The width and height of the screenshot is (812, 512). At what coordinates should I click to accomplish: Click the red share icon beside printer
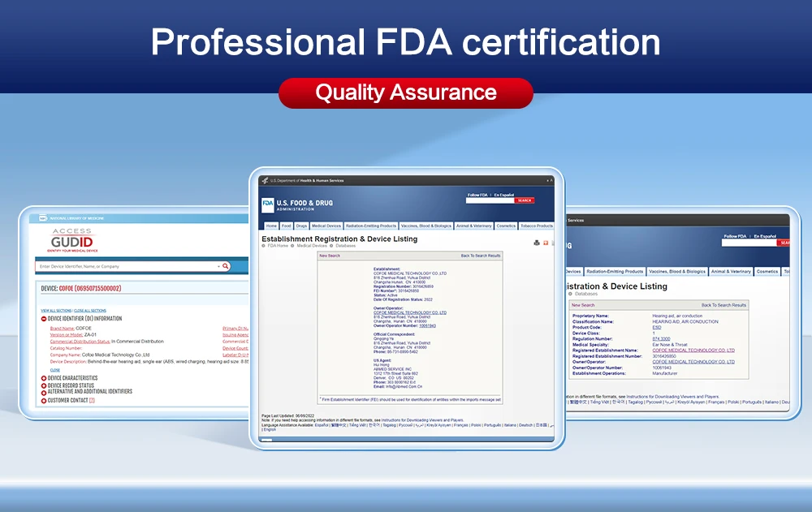point(546,243)
